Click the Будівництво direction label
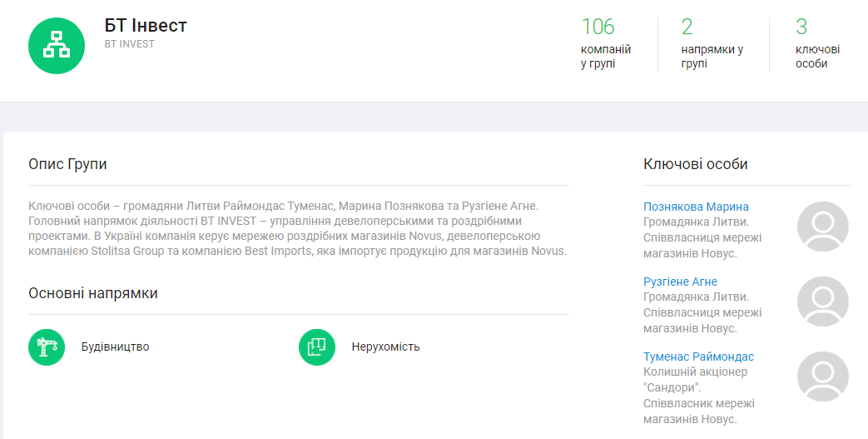 [x=115, y=347]
